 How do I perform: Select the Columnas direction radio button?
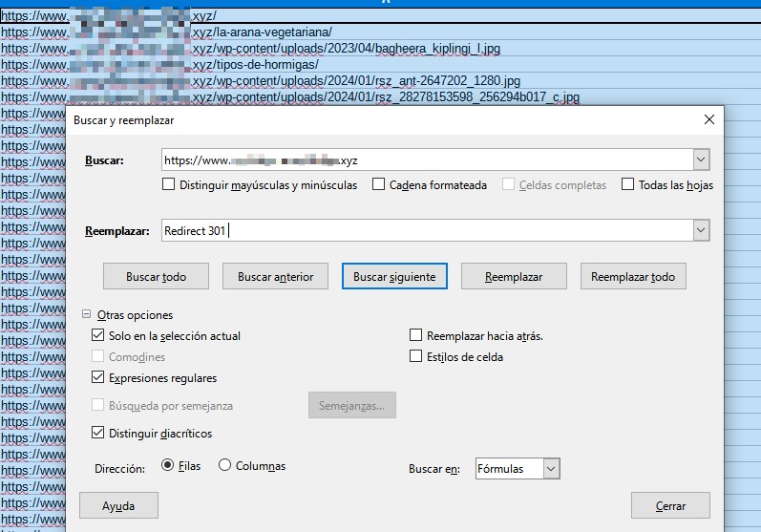225,466
